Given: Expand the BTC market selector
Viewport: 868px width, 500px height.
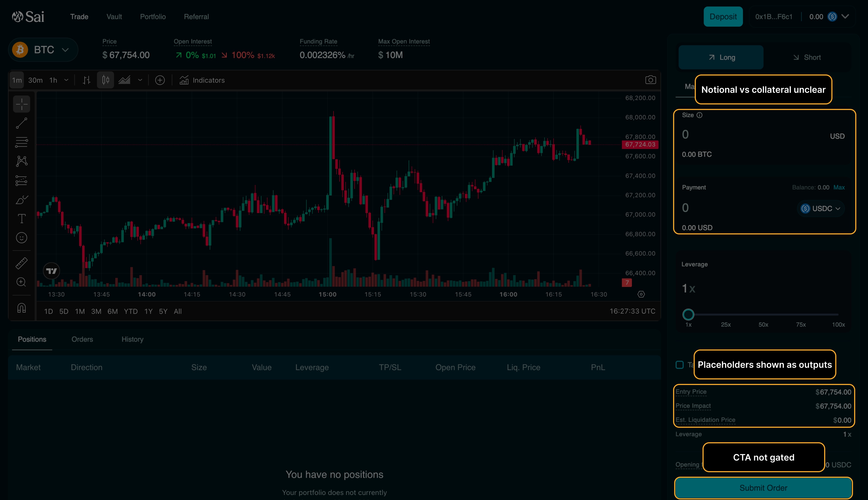Looking at the screenshot, I should (x=44, y=50).
